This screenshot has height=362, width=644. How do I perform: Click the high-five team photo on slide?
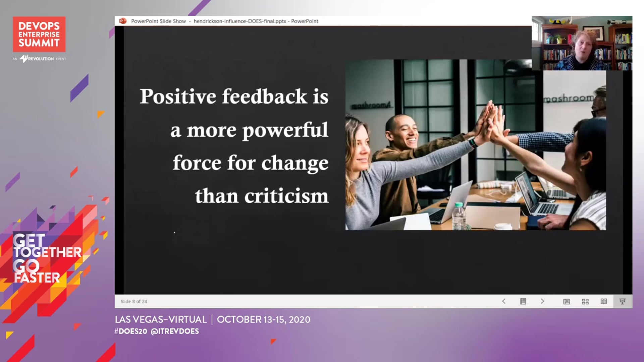[476, 145]
